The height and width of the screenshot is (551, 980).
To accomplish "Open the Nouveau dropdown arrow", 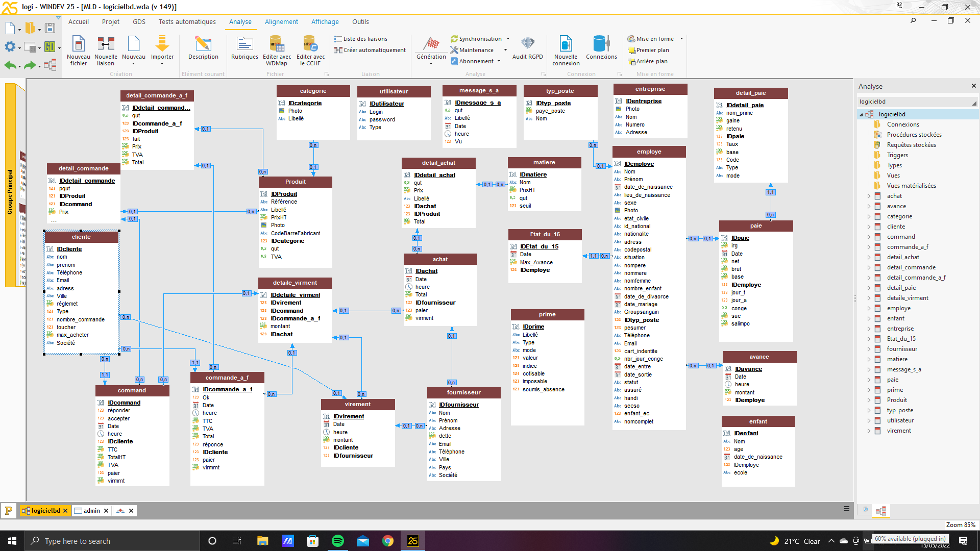I will pyautogui.click(x=133, y=64).
